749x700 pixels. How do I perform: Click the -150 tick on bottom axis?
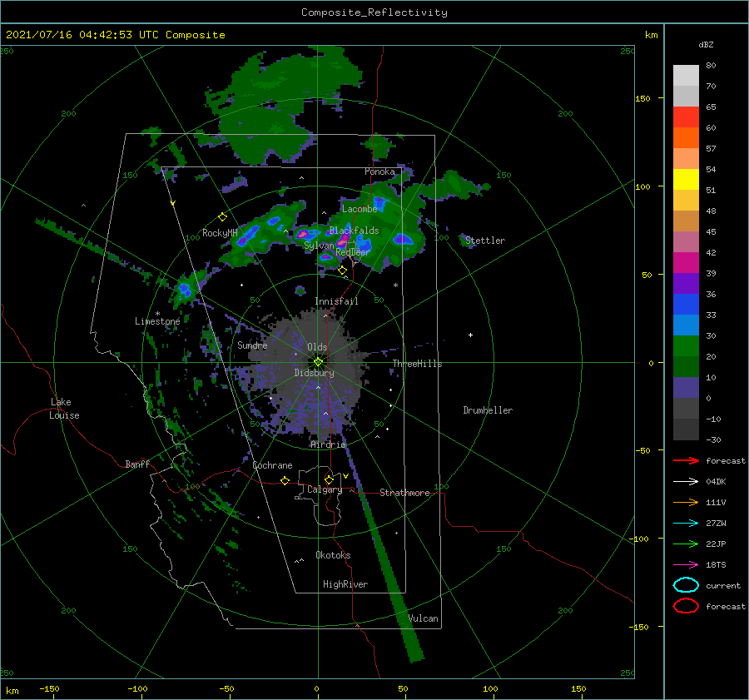(49, 688)
